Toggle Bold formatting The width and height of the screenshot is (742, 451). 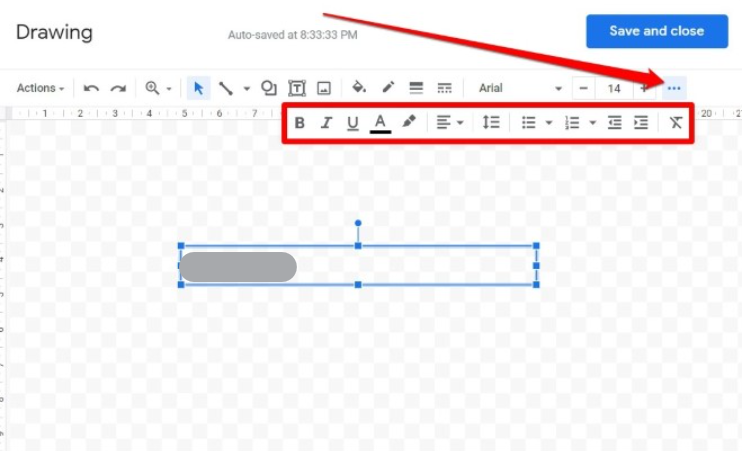click(299, 123)
